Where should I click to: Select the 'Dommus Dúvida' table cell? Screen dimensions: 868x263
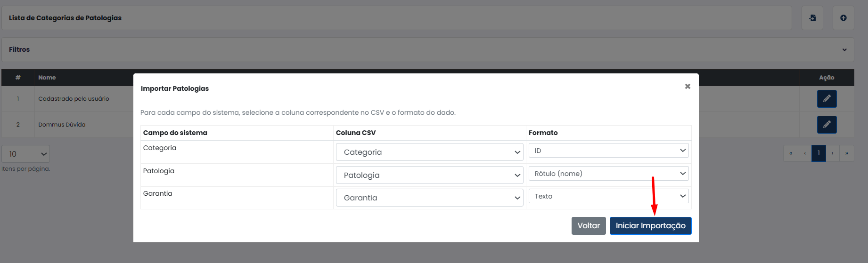pos(62,125)
